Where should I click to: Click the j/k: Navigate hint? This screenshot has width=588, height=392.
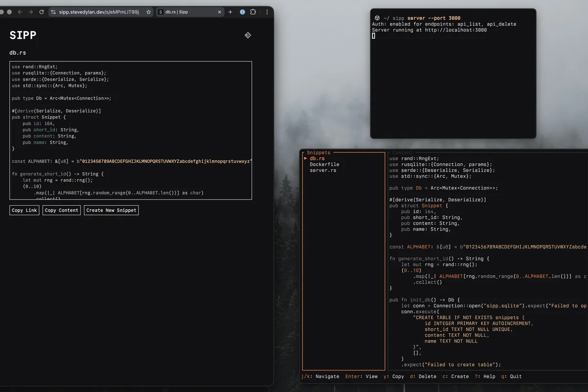tap(320, 376)
